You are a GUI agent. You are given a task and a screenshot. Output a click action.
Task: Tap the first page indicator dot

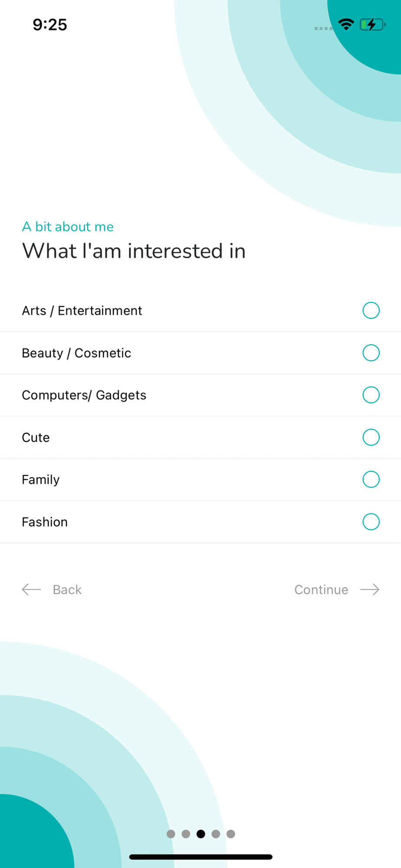click(171, 834)
